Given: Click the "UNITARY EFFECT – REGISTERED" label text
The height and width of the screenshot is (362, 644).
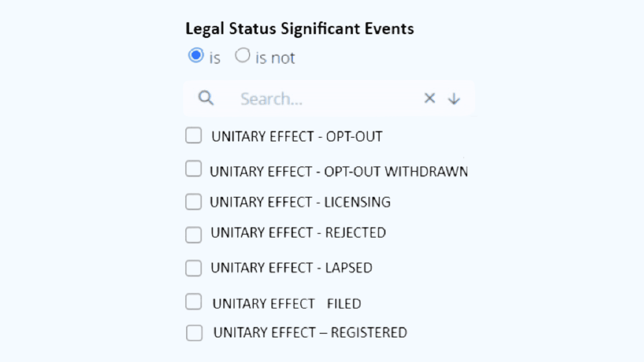Looking at the screenshot, I should (310, 332).
